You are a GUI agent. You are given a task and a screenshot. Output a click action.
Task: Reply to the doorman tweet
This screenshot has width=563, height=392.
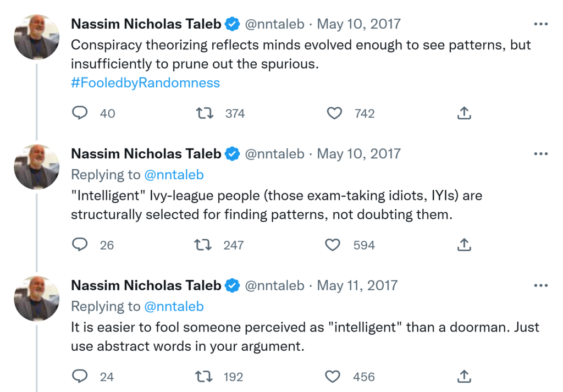coord(80,377)
